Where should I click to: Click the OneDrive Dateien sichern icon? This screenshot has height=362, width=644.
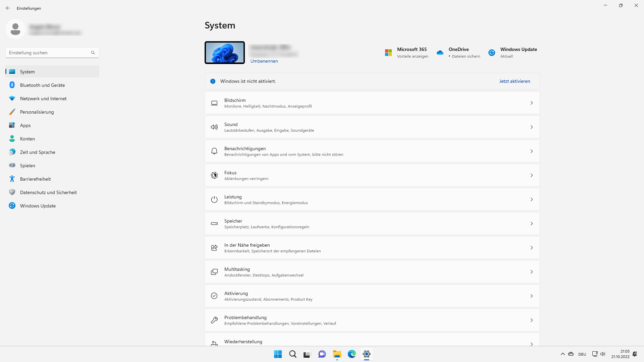[x=440, y=53]
